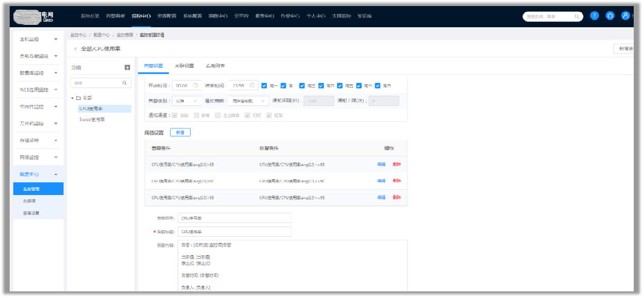644x298 pixels.
Task: Open the user avatar icon
Action: pyautogui.click(x=626, y=16)
